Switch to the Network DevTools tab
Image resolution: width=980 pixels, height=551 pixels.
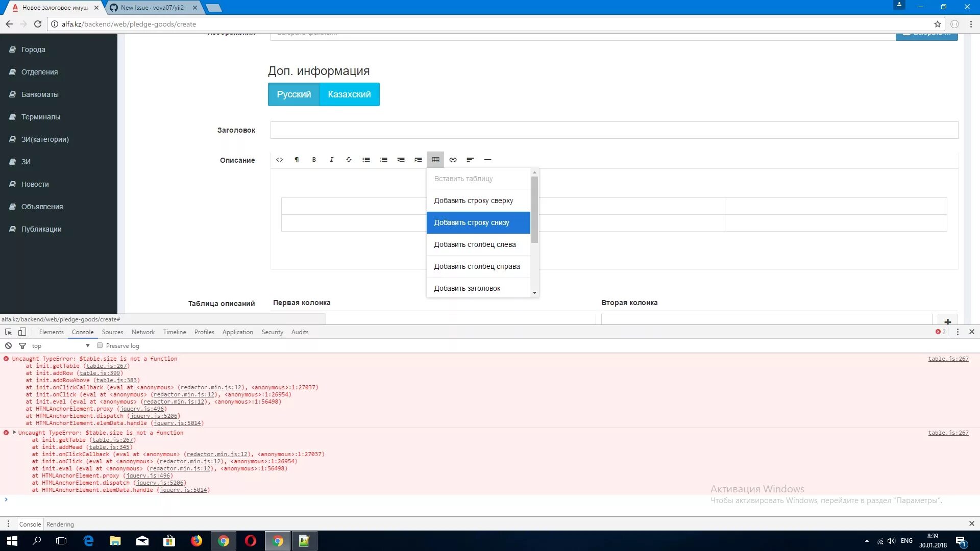click(x=143, y=332)
